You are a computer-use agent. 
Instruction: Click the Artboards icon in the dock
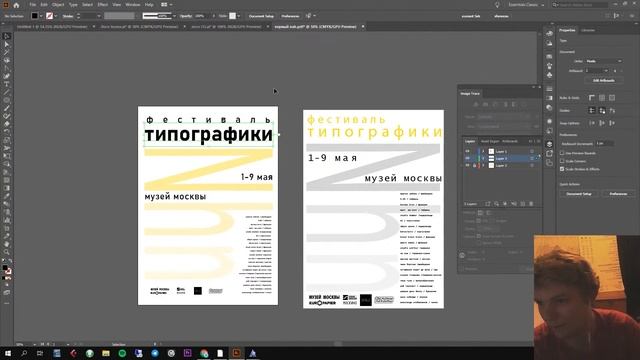pyautogui.click(x=549, y=163)
